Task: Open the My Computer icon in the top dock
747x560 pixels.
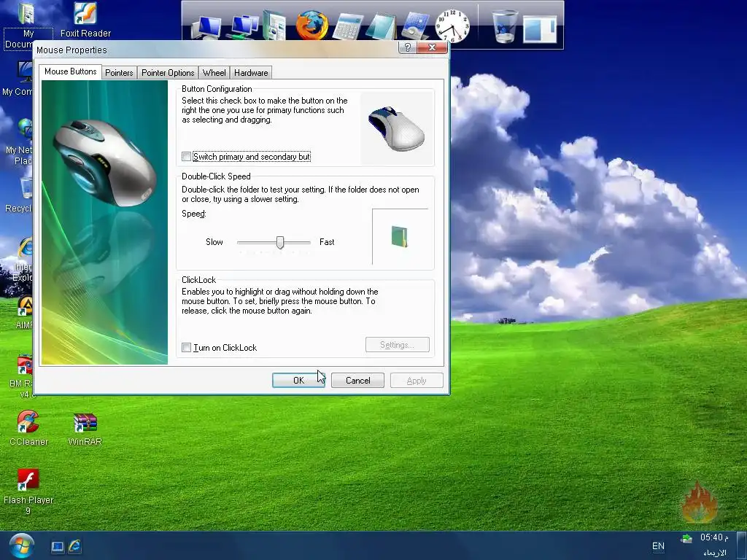Action: [x=206, y=27]
